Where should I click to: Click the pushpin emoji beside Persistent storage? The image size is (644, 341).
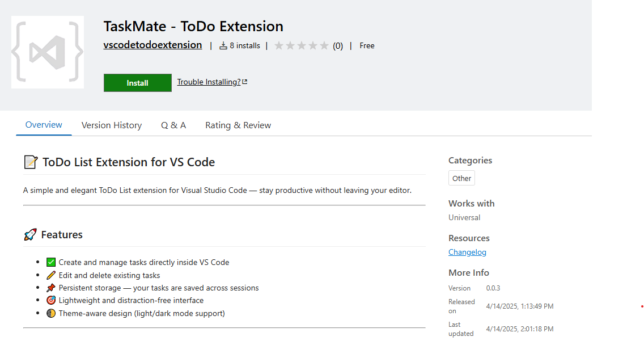pyautogui.click(x=51, y=288)
